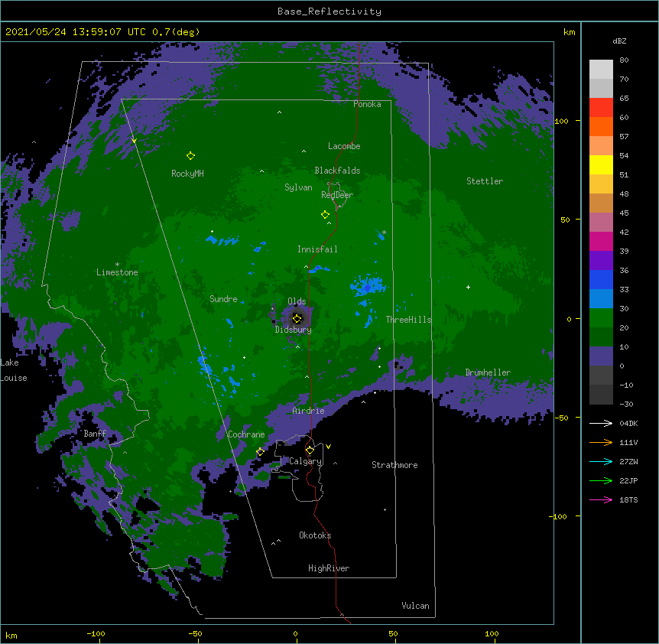Click the Stettler town label
This screenshot has height=644, width=659.
coord(485,181)
